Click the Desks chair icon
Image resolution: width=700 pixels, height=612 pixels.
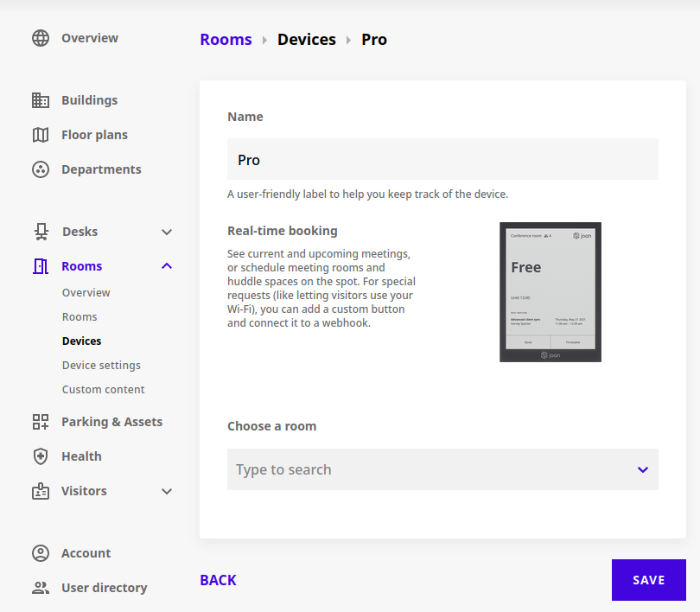pos(41,232)
